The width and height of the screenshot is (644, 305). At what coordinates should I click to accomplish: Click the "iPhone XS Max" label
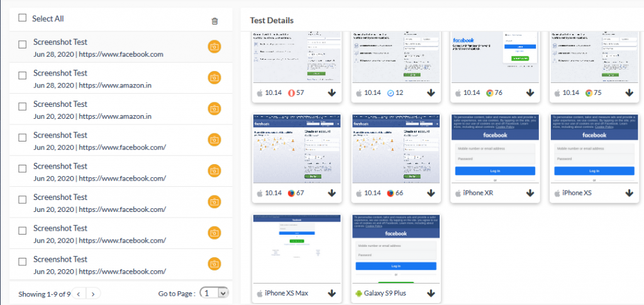click(287, 293)
